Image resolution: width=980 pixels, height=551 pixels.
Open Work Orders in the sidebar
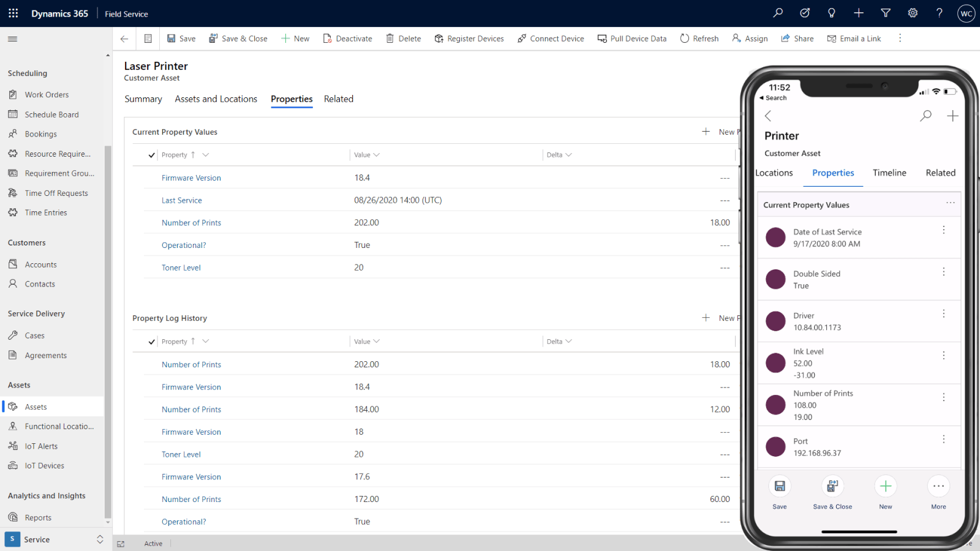[x=47, y=95]
